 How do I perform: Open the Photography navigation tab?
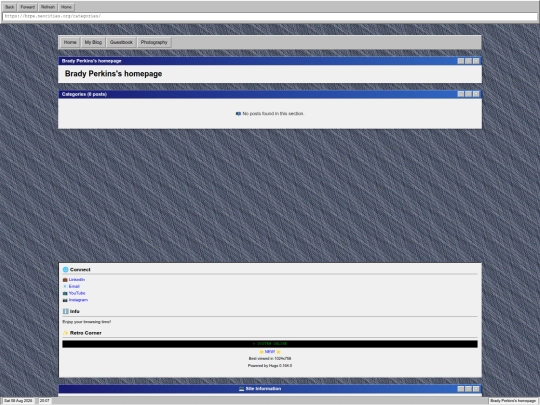point(154,42)
